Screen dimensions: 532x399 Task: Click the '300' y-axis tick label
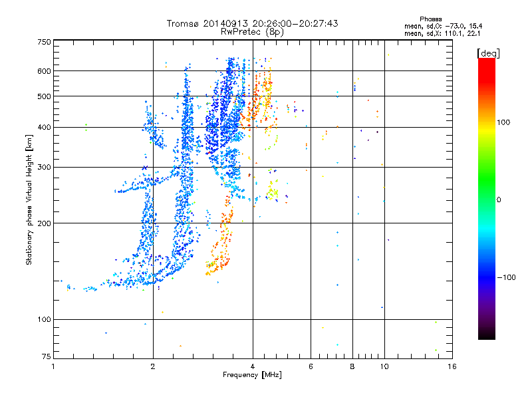[45, 168]
